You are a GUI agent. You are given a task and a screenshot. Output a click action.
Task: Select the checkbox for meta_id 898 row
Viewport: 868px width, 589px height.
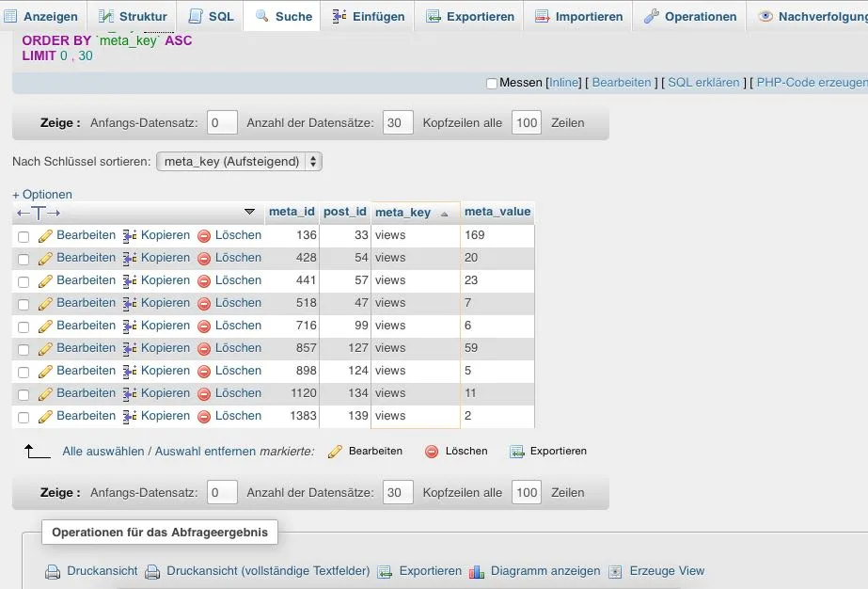click(24, 373)
